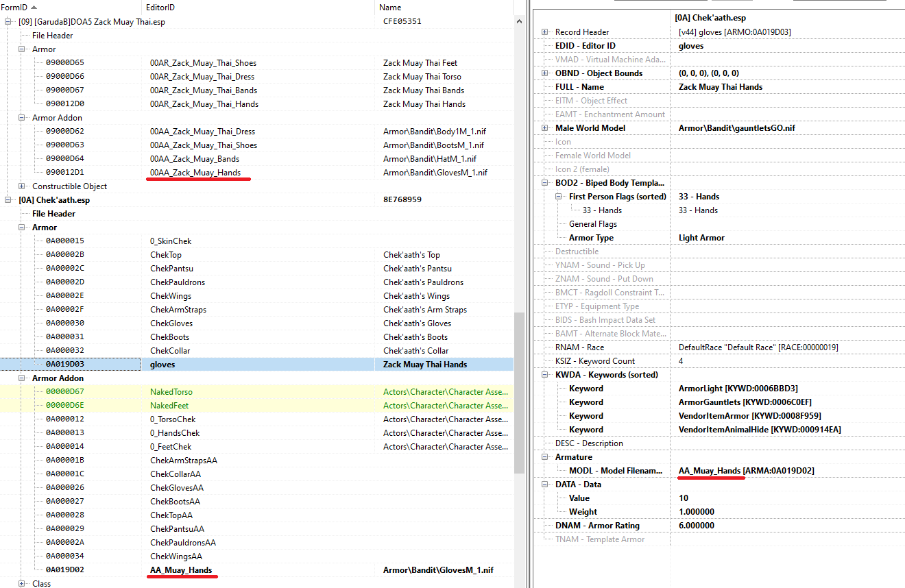Select the 0_SkinChek armor record

click(x=256, y=241)
